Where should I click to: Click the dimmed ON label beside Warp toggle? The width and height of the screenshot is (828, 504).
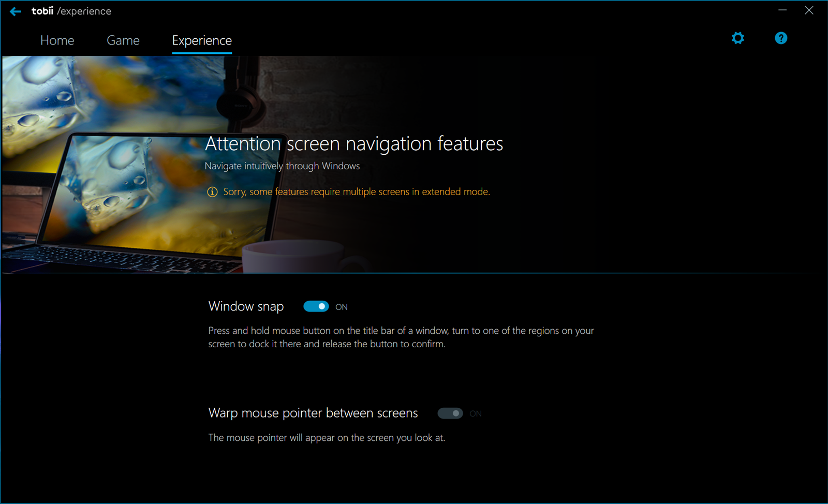coord(476,414)
